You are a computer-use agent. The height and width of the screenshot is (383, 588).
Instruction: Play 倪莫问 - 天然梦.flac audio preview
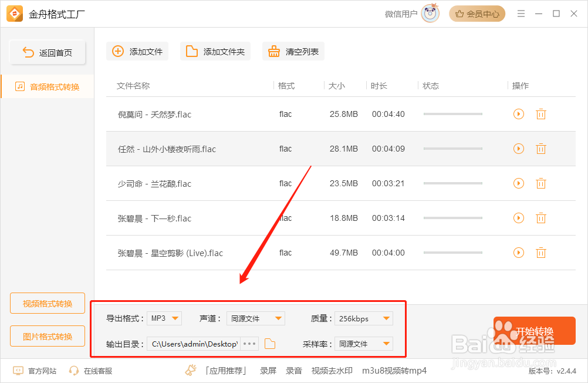518,114
